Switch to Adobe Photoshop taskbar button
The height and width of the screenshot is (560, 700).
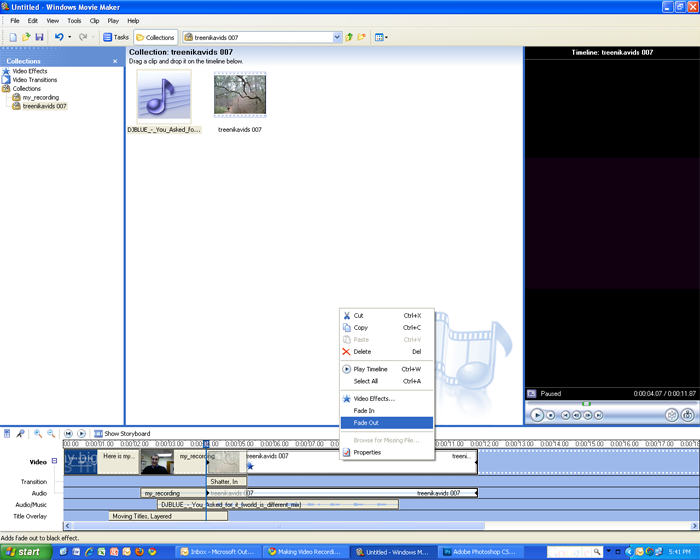pyautogui.click(x=479, y=552)
